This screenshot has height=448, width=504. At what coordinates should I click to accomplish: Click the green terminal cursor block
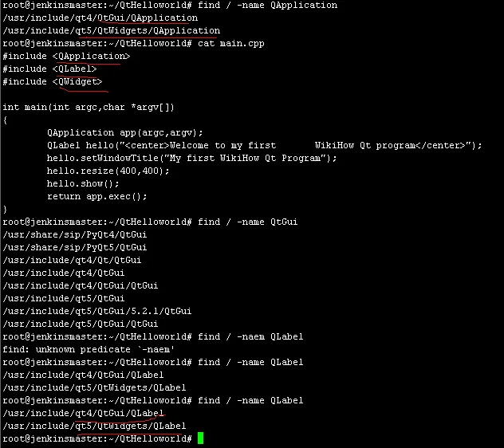point(201,438)
